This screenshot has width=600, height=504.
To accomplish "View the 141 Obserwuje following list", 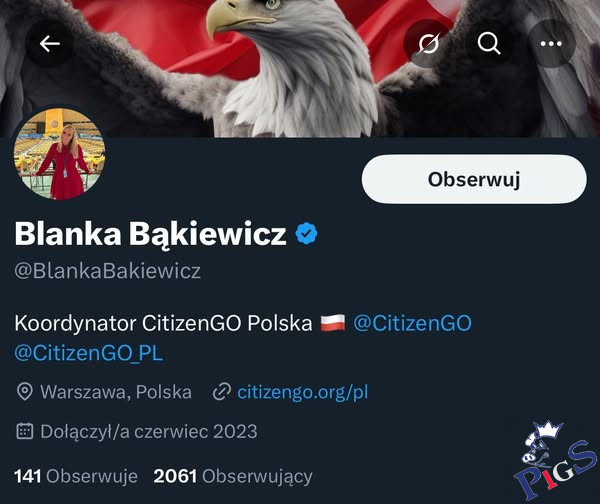I will click(x=76, y=476).
